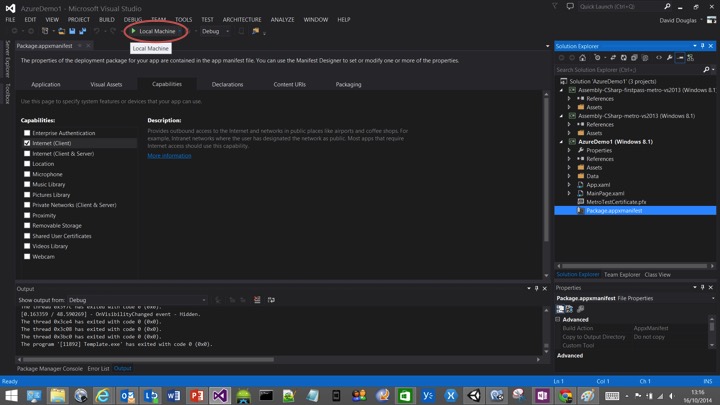Click the Open File folder icon
The image size is (720, 405).
(61, 31)
